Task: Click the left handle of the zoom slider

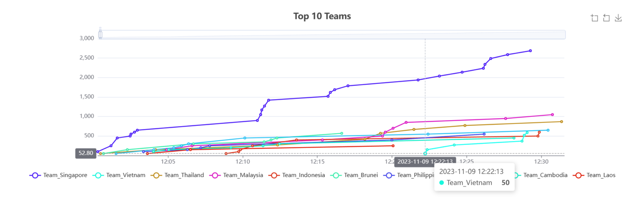Action: click(x=100, y=34)
